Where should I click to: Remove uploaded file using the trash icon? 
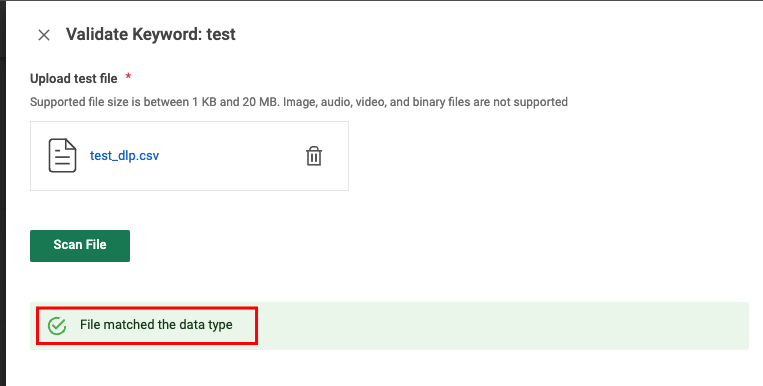pos(314,156)
